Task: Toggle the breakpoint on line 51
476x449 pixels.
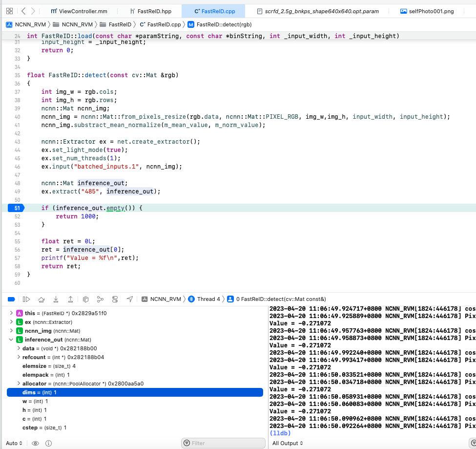Action: (x=17, y=208)
